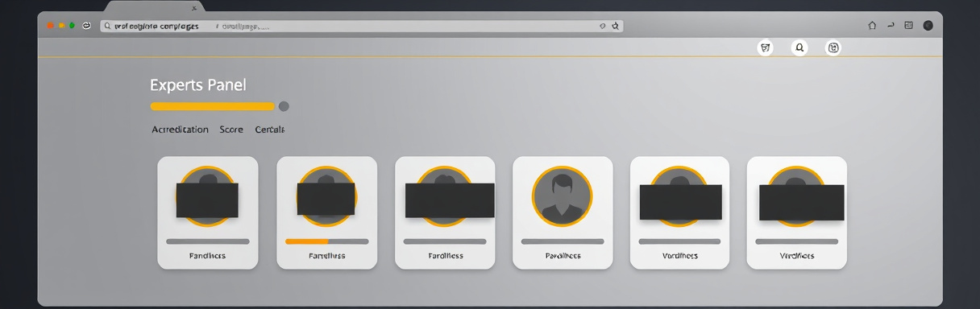
Task: Switch to the Accreditation tab
Action: tap(180, 130)
